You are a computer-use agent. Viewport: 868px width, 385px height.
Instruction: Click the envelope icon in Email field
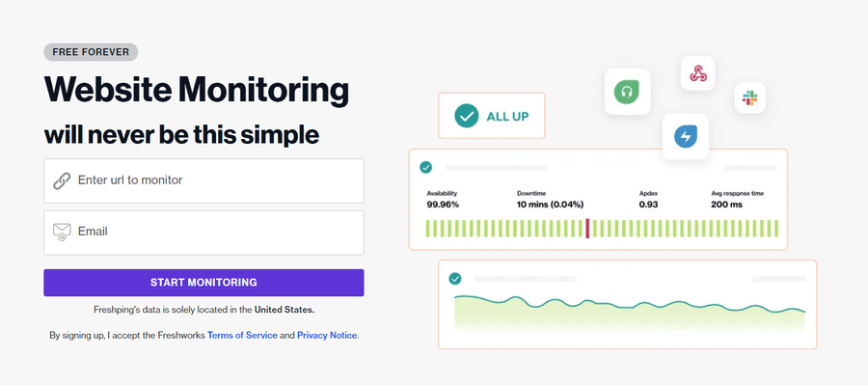point(62,232)
